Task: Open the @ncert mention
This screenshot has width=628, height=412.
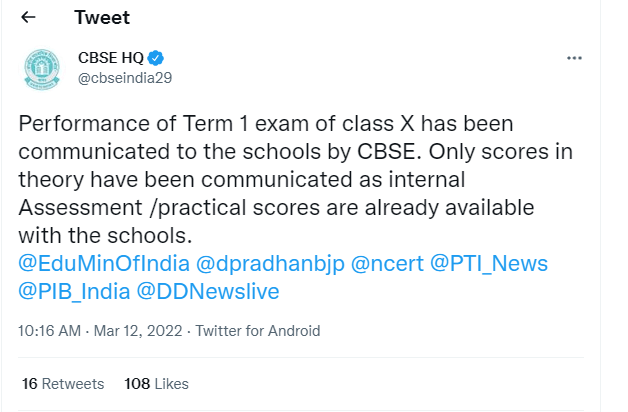Action: pyautogui.click(x=387, y=263)
